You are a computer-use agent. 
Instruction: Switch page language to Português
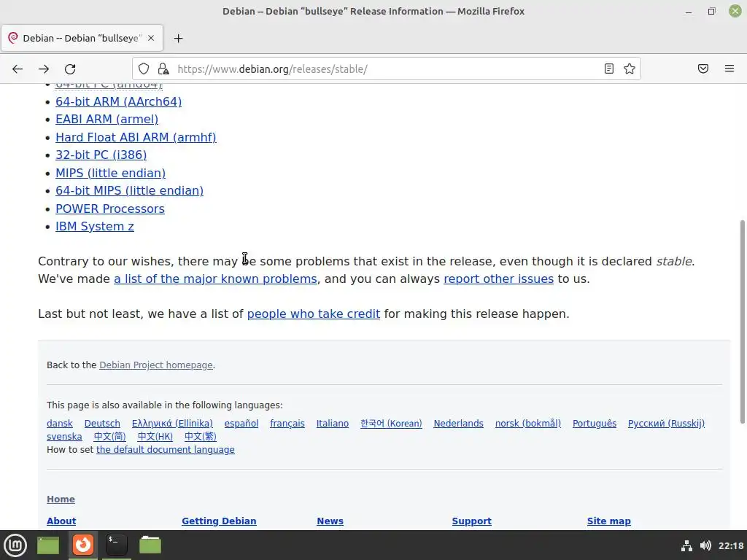point(594,424)
